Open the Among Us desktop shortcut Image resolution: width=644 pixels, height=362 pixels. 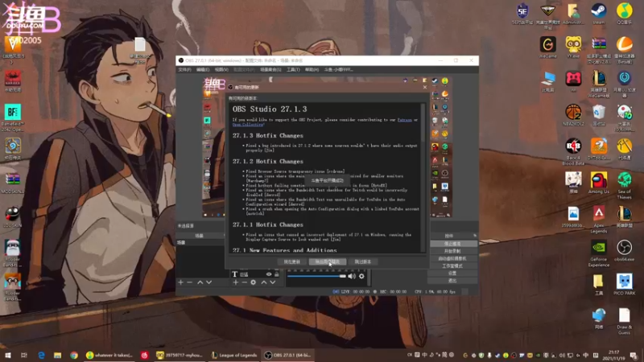598,183
